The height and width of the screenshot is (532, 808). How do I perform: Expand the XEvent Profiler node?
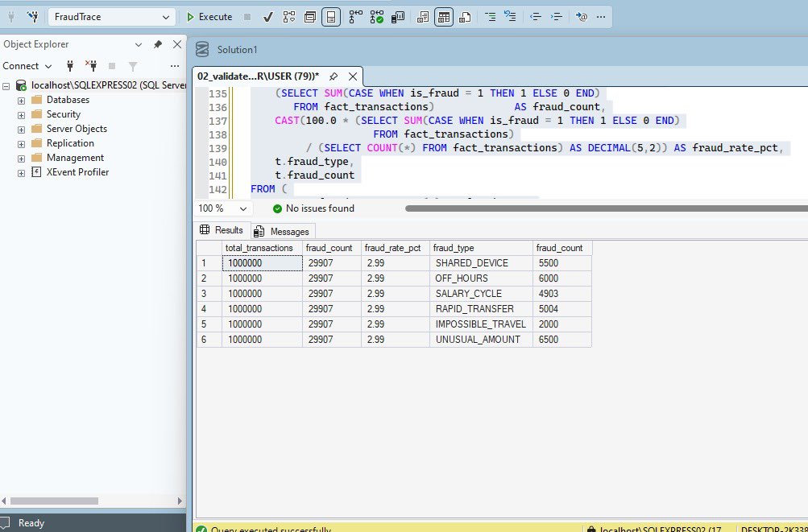point(21,173)
